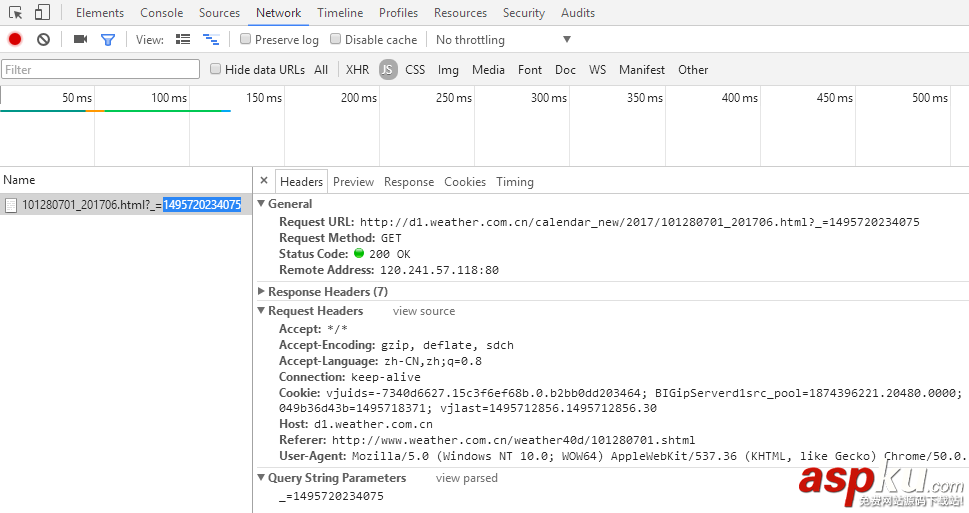Capture screenshots camera icon
The height and width of the screenshot is (513, 969).
click(x=80, y=40)
